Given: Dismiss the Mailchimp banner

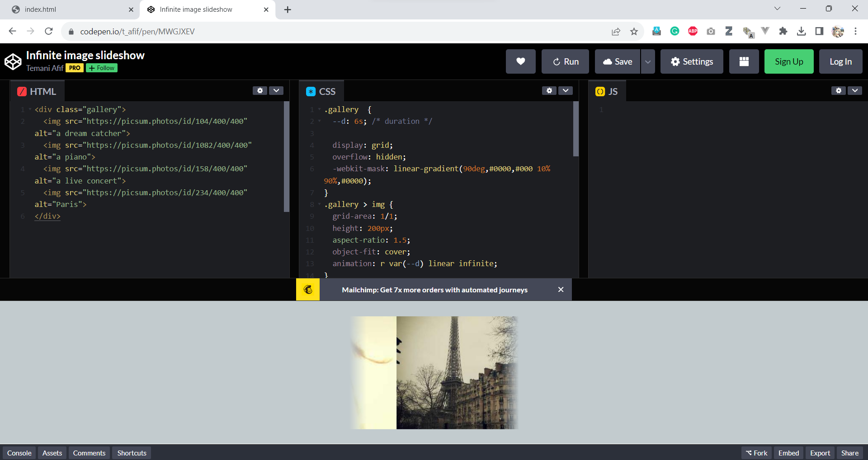Looking at the screenshot, I should [x=561, y=290].
